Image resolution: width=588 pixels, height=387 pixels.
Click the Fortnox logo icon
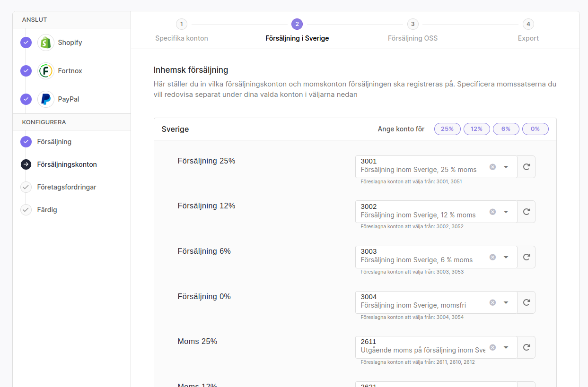pyautogui.click(x=46, y=71)
